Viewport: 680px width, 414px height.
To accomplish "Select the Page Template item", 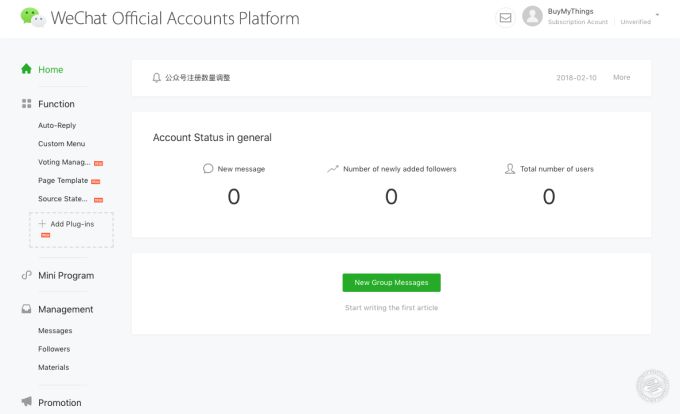I will click(x=63, y=181).
